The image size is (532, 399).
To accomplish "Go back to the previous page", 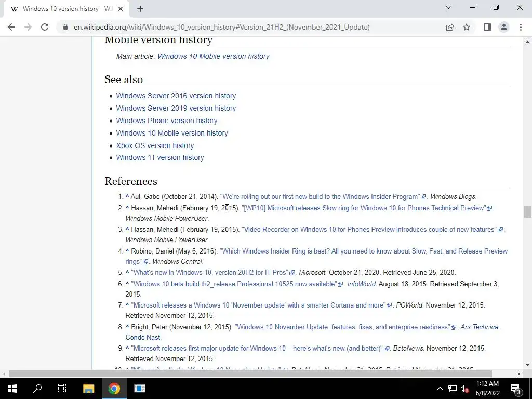I will point(11,27).
